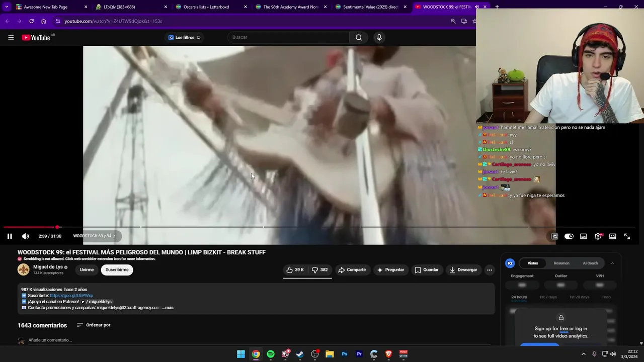
Task: Open the Windows Start menu
Action: 241,354
